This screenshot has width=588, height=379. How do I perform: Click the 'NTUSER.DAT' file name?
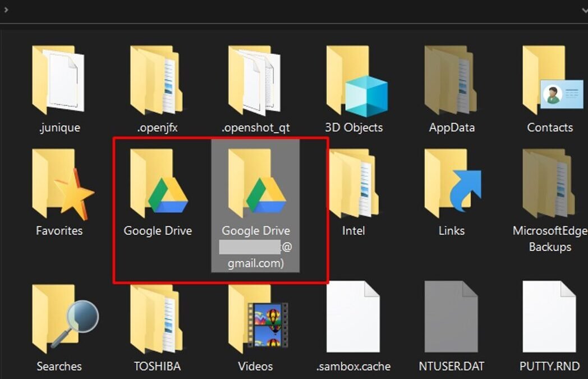point(452,366)
